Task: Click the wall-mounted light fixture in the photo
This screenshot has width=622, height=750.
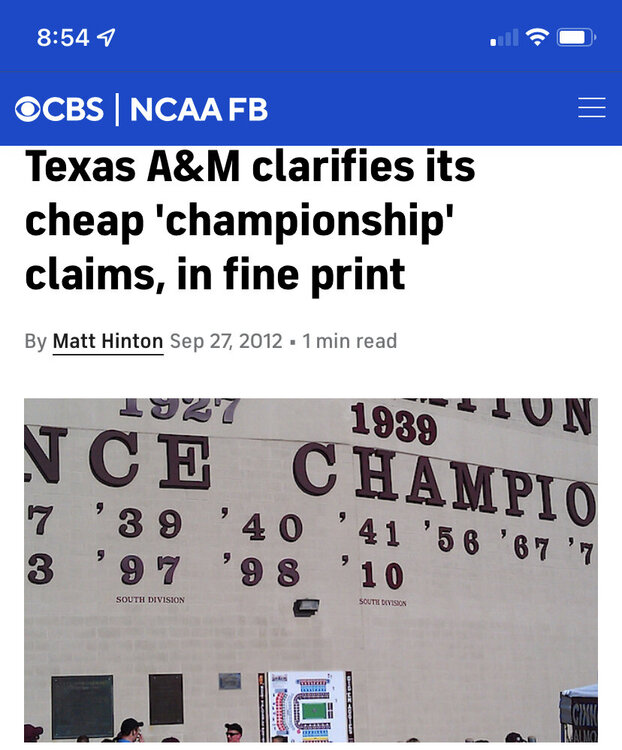Action: click(x=308, y=606)
